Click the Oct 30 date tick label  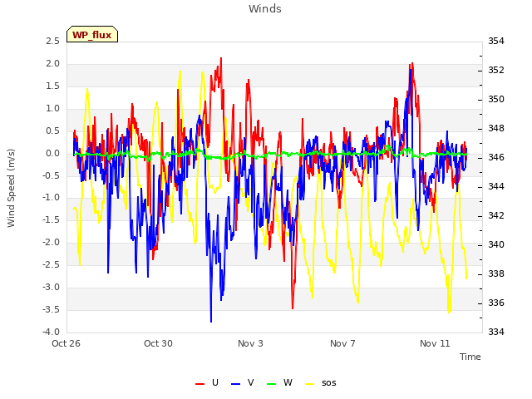tap(158, 343)
